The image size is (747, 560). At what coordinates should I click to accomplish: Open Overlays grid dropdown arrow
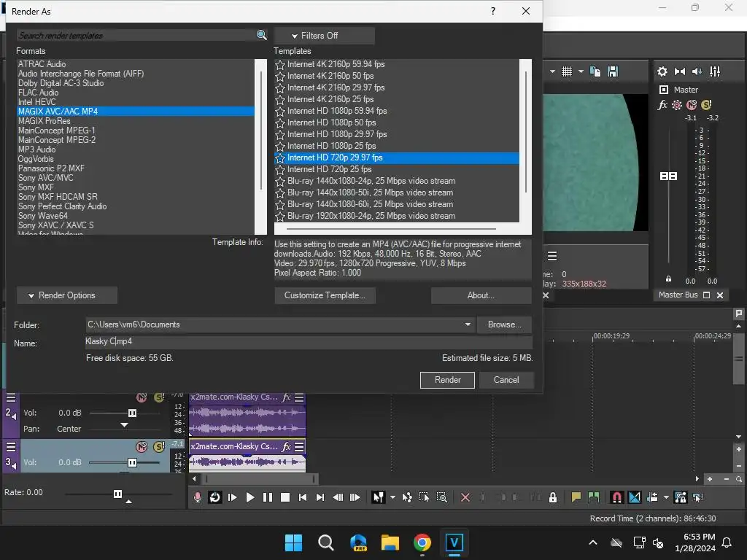point(581,71)
